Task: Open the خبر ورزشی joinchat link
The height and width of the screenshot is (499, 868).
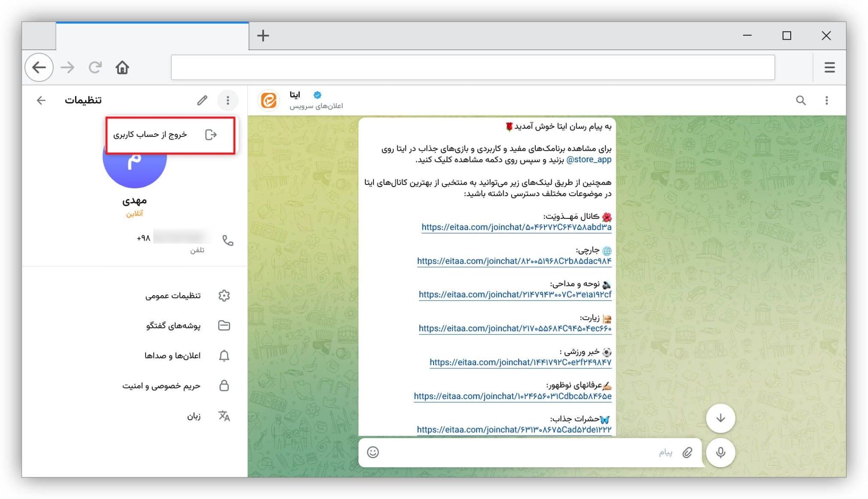Action: pyautogui.click(x=520, y=362)
